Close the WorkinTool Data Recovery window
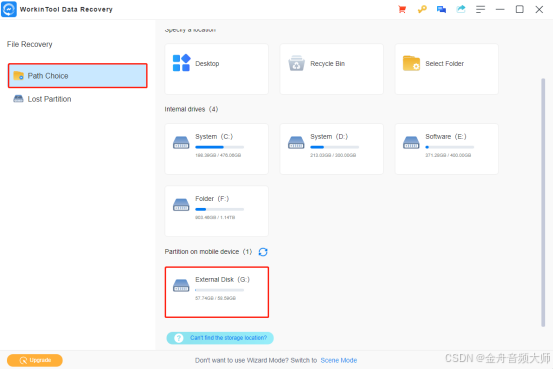The image size is (554, 369). click(539, 10)
